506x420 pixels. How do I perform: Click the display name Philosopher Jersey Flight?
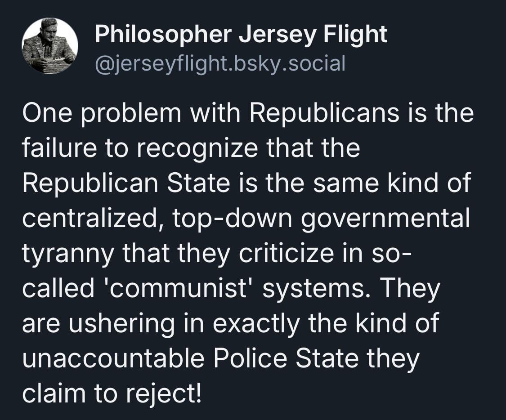pos(241,35)
